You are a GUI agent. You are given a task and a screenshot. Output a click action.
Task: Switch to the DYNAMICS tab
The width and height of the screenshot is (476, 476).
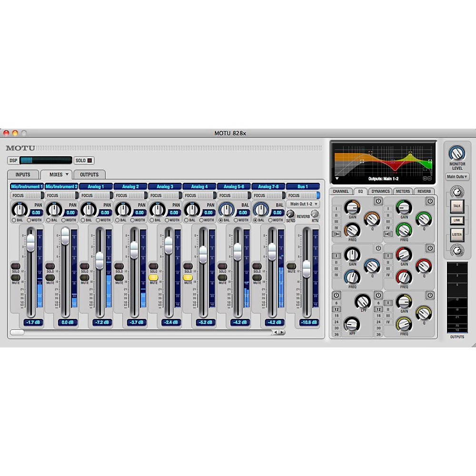[380, 191]
